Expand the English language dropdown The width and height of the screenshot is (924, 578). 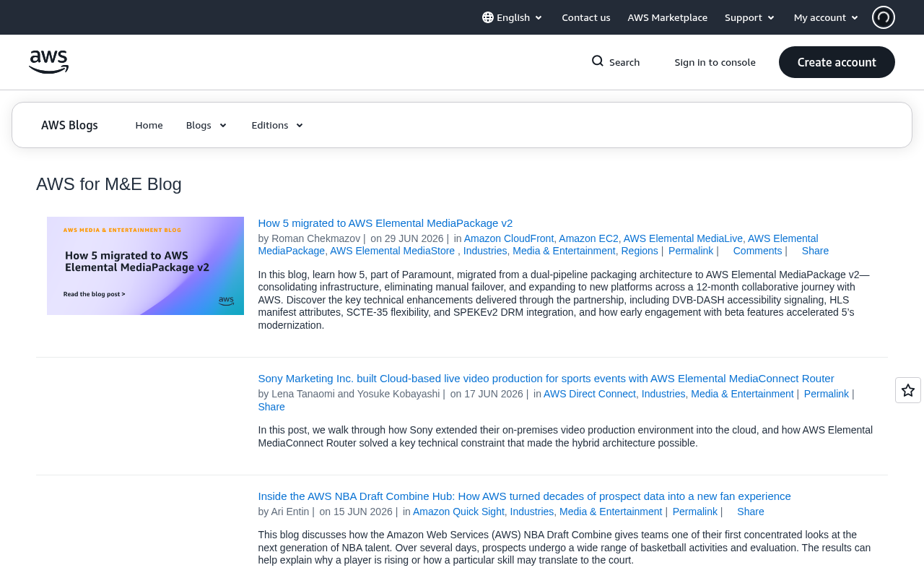513,17
